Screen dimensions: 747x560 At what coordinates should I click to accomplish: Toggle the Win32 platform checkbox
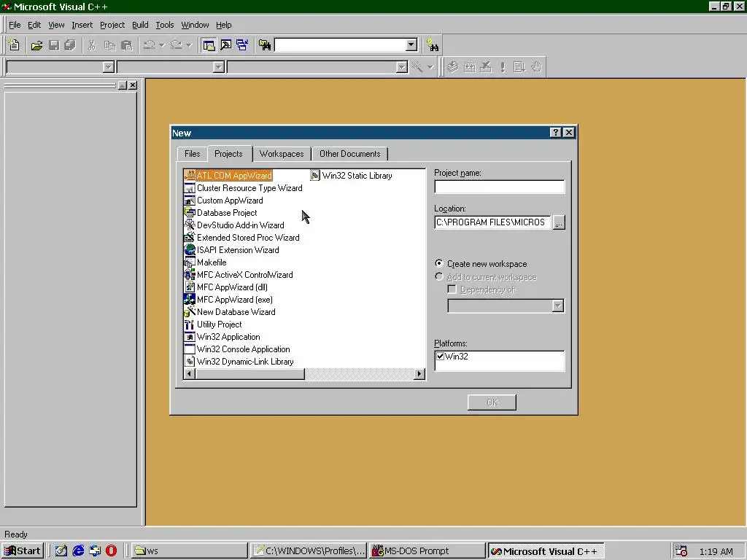[x=440, y=356]
